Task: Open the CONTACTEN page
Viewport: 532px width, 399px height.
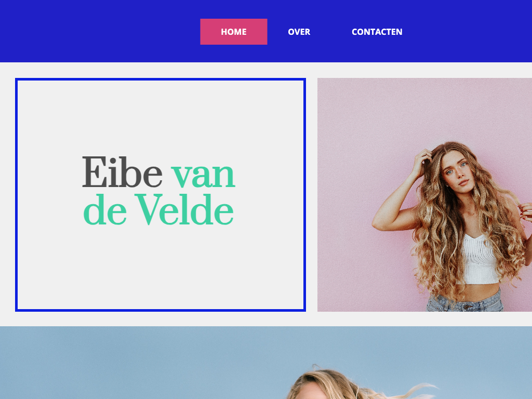Action: (x=377, y=32)
